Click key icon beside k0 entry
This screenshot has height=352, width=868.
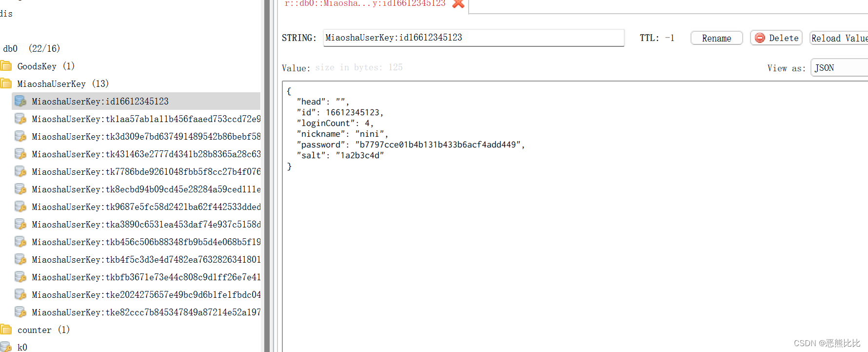(x=6, y=347)
